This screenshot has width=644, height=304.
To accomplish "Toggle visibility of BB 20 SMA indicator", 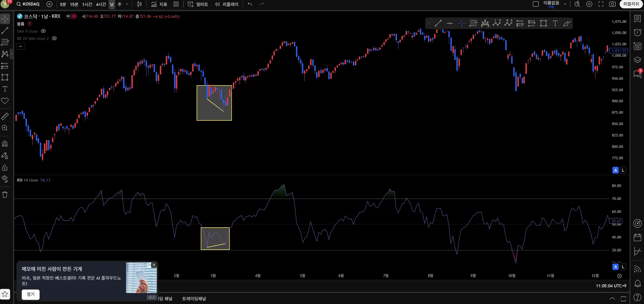I will pyautogui.click(x=54, y=39).
